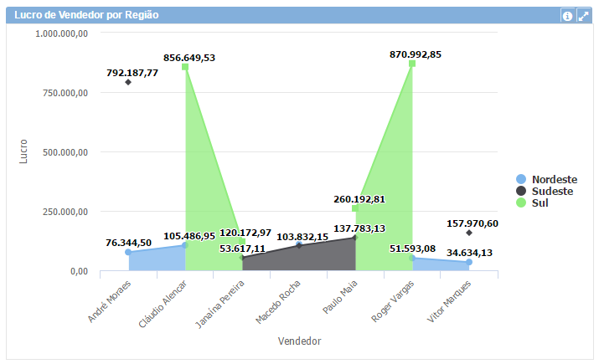Select the 157.970,60 diamond data point
The height and width of the screenshot is (364, 599).
coord(469,233)
